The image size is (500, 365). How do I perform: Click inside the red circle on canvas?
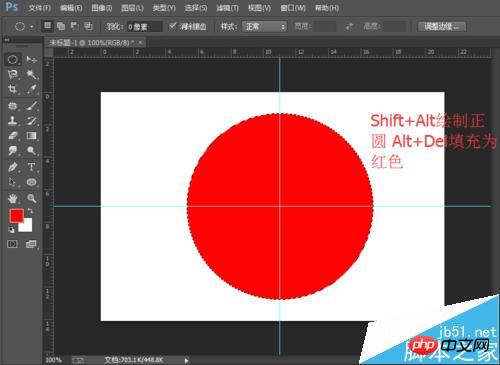coord(280,206)
